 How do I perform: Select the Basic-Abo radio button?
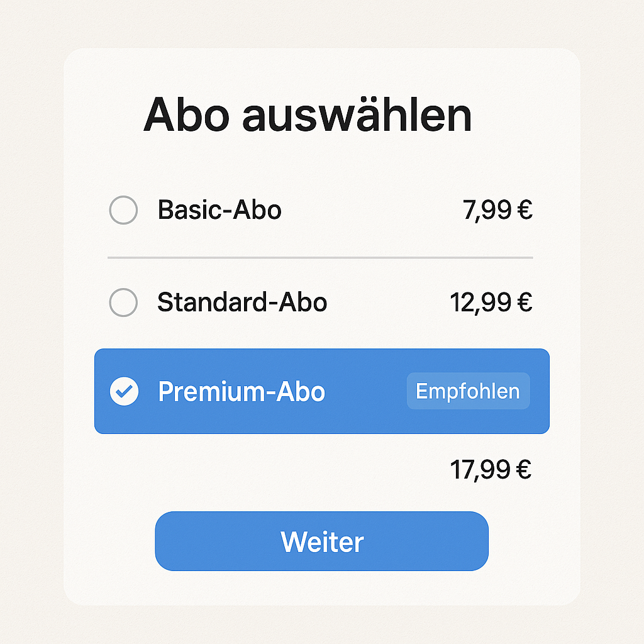pyautogui.click(x=123, y=210)
